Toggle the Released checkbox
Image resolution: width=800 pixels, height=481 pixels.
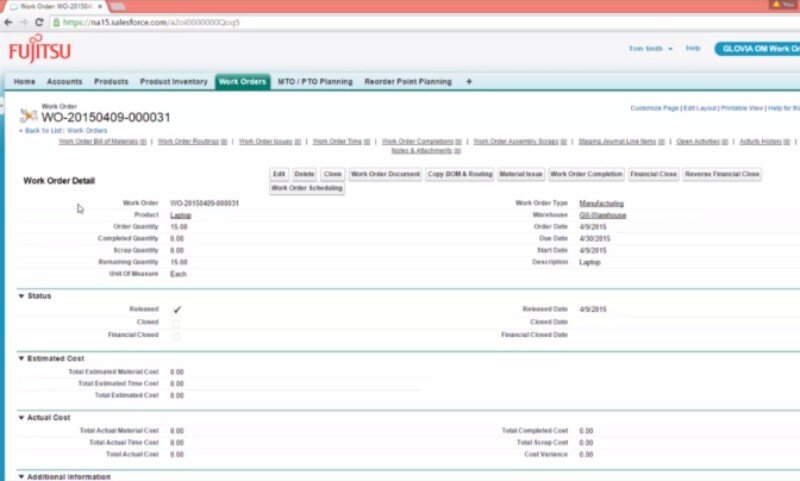177,310
